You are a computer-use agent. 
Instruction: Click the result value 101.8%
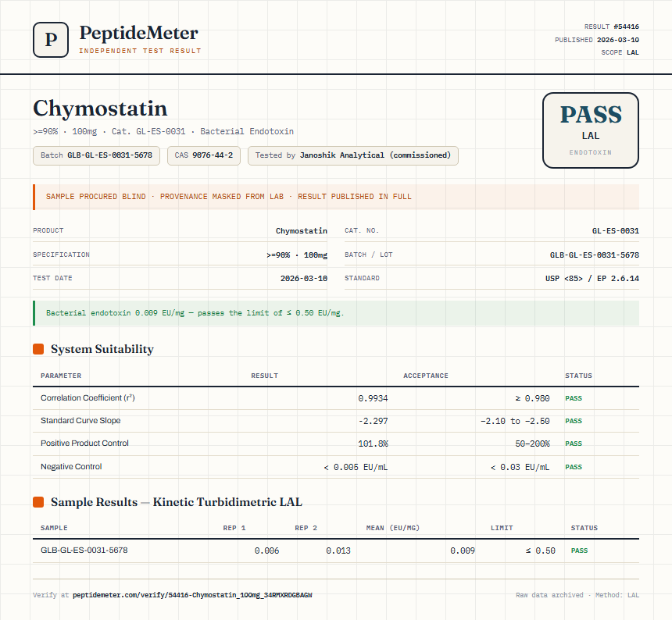tap(373, 444)
